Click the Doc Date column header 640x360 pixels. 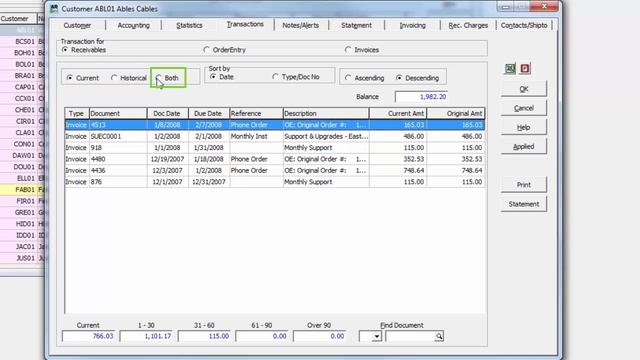point(168,113)
